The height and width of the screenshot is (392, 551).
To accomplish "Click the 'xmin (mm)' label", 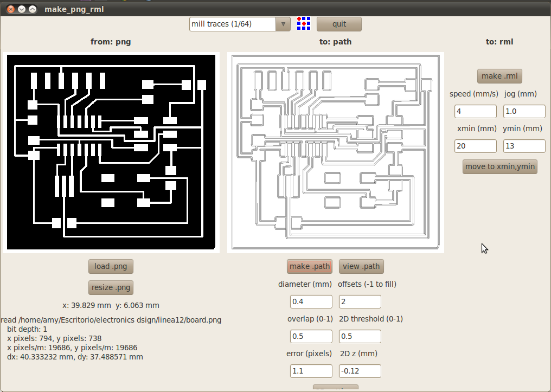I will pyautogui.click(x=477, y=128).
